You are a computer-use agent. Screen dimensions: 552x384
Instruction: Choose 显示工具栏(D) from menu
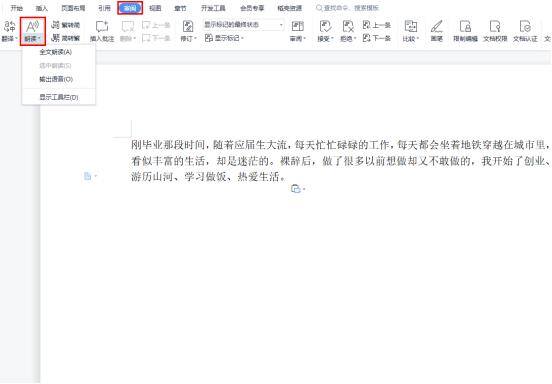[58, 97]
